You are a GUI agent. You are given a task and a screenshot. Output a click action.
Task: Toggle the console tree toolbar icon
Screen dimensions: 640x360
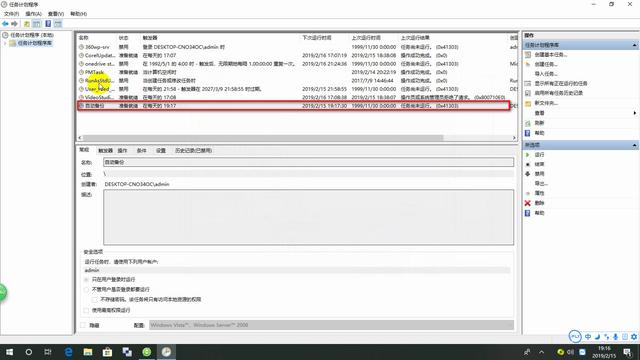pos(37,24)
